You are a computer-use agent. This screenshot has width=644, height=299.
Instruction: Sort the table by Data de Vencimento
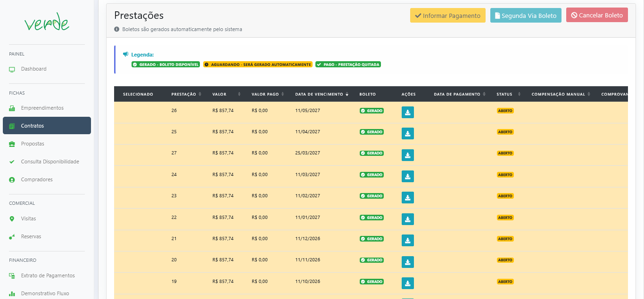click(347, 94)
